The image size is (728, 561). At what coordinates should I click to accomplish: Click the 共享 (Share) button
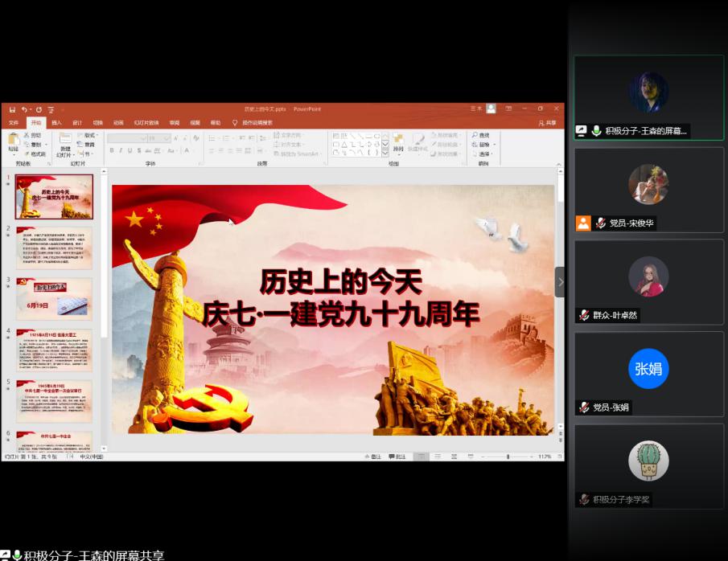click(548, 123)
